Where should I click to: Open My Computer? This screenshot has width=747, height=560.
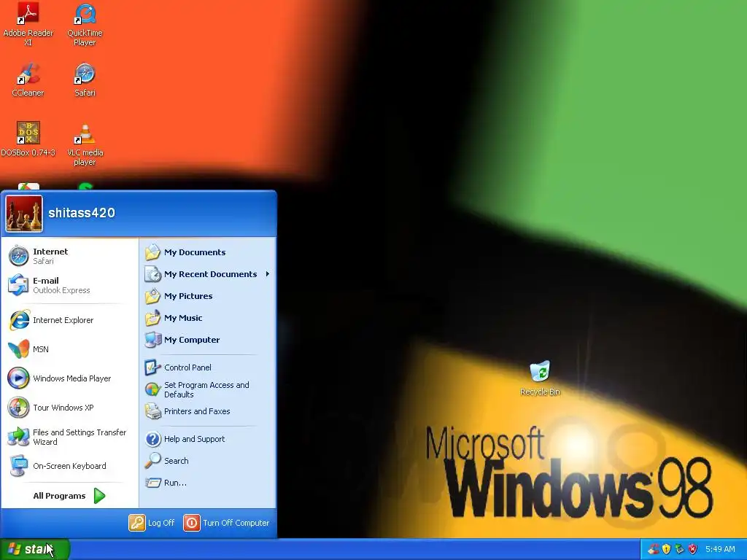[208, 340]
